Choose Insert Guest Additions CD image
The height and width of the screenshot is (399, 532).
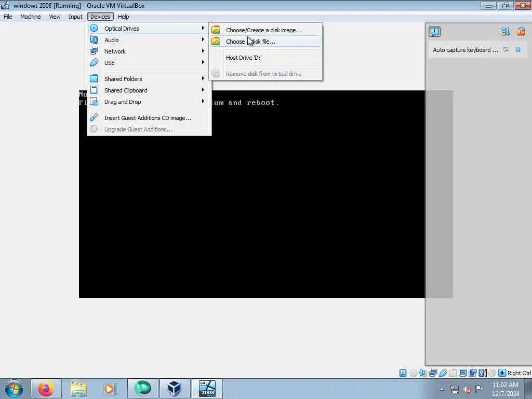pyautogui.click(x=149, y=118)
